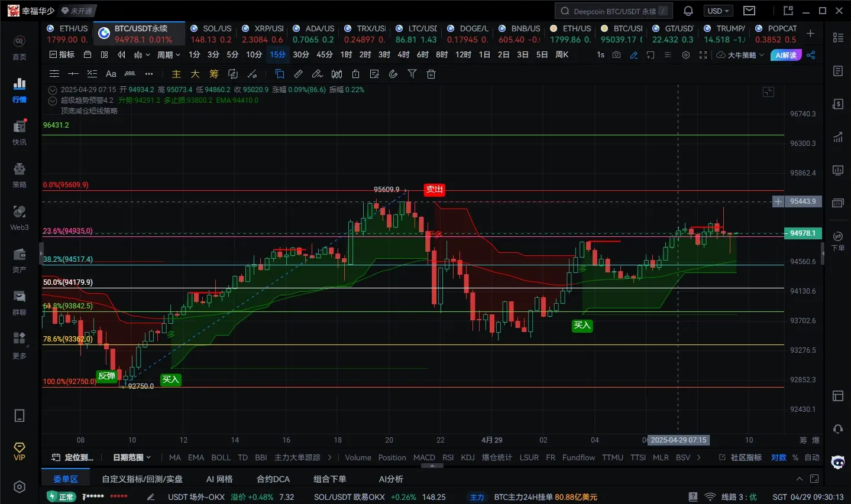The width and height of the screenshot is (851, 504).
Task: Open the 资产 assets sidebar icon
Action: (x=20, y=260)
